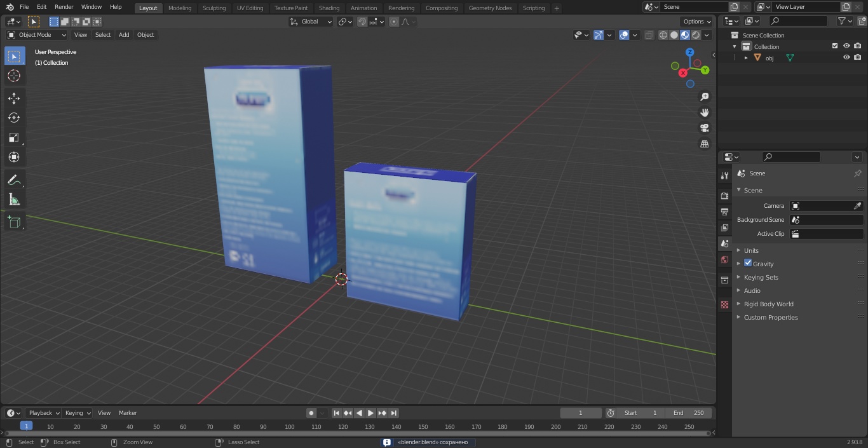Toggle auto keying record button

(311, 413)
